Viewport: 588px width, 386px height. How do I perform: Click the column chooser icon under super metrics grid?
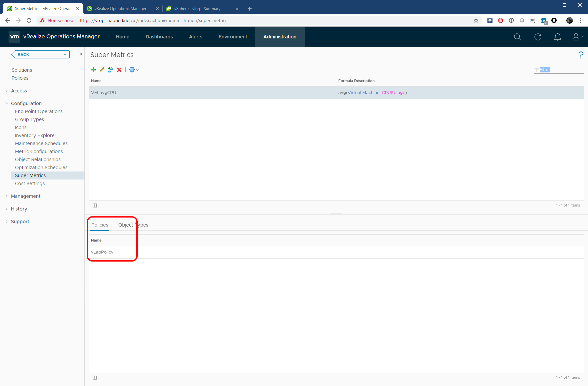(95, 206)
